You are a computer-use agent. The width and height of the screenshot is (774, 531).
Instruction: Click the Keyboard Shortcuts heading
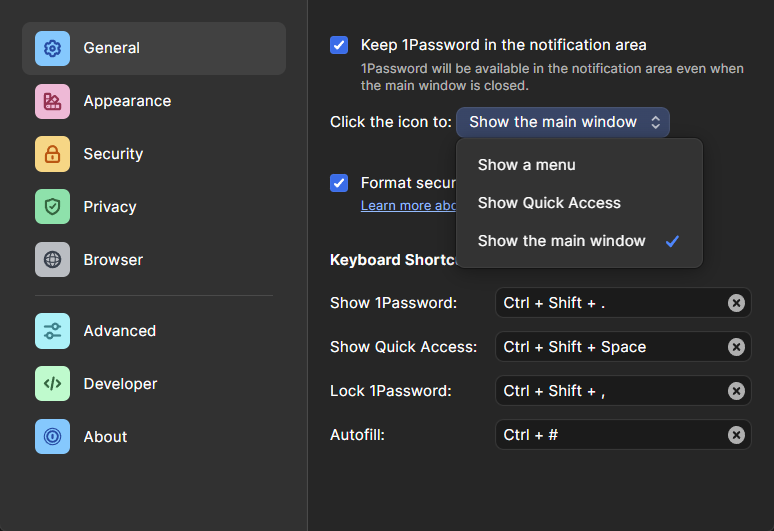[393, 260]
